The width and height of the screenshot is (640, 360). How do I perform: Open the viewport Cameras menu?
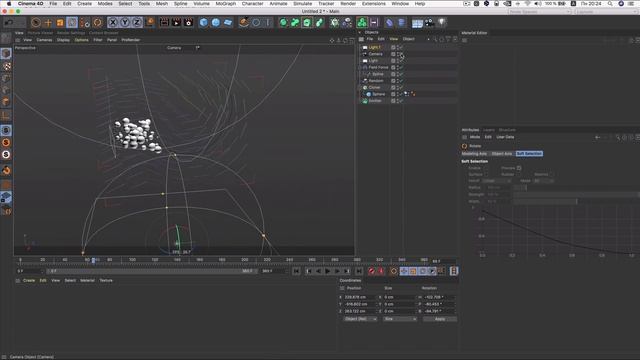pyautogui.click(x=44, y=40)
